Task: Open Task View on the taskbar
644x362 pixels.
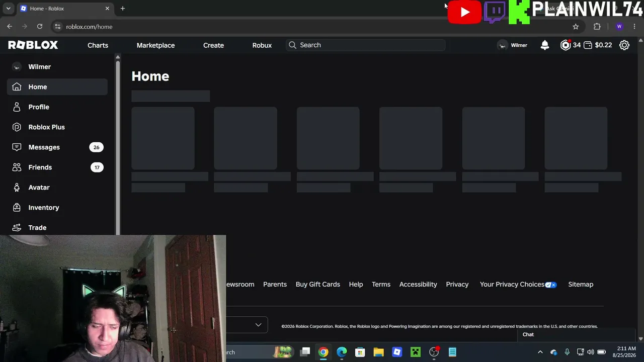Action: 305,352
